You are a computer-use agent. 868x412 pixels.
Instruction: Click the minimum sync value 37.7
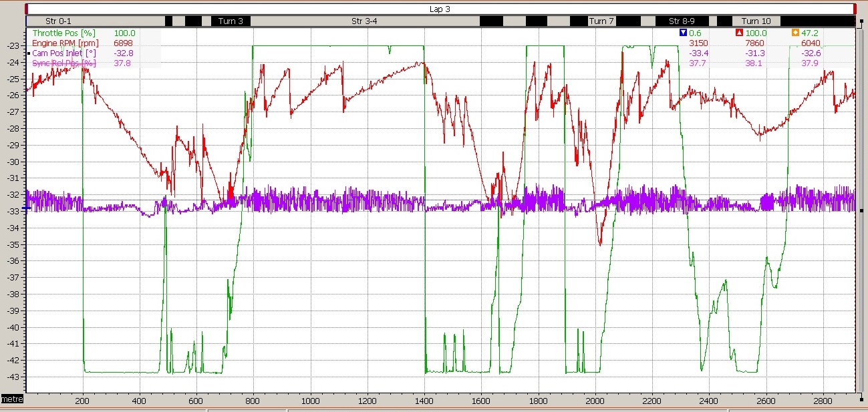698,63
